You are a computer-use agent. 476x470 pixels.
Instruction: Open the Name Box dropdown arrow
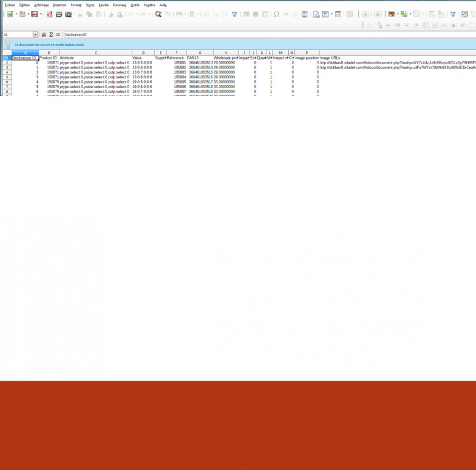point(35,35)
